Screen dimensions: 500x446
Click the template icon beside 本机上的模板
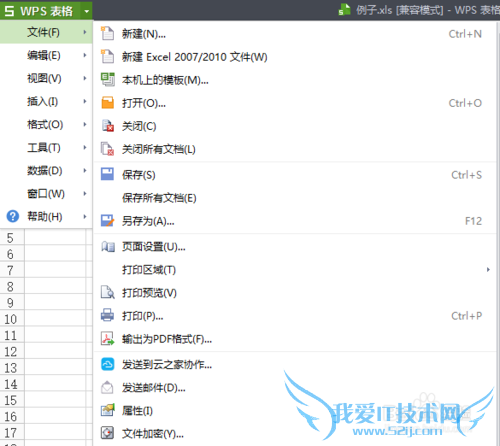tap(107, 79)
